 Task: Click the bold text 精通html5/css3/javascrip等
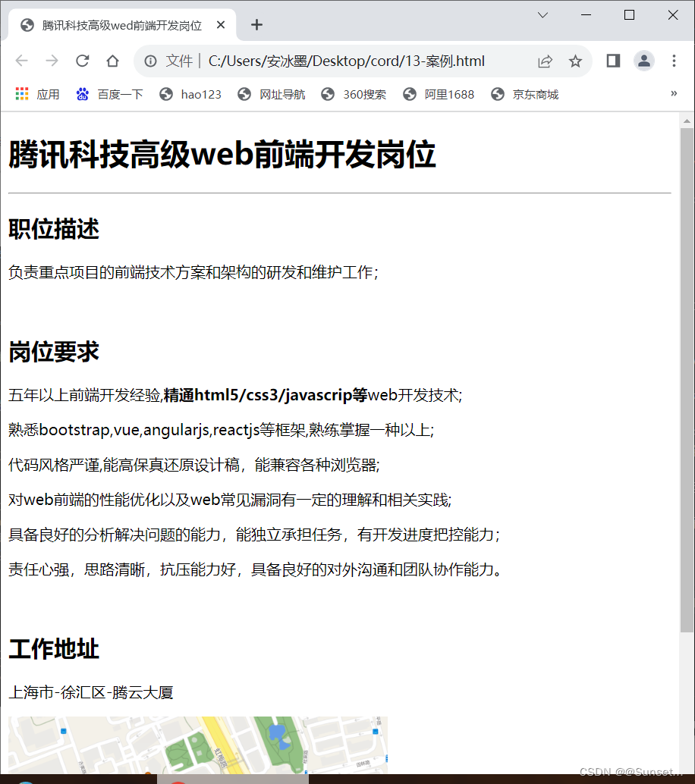pos(266,395)
